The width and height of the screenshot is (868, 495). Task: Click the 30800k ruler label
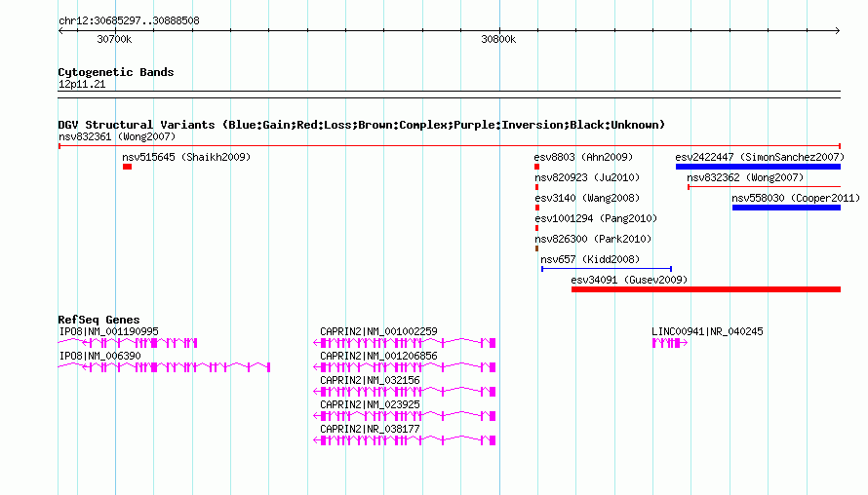point(498,39)
